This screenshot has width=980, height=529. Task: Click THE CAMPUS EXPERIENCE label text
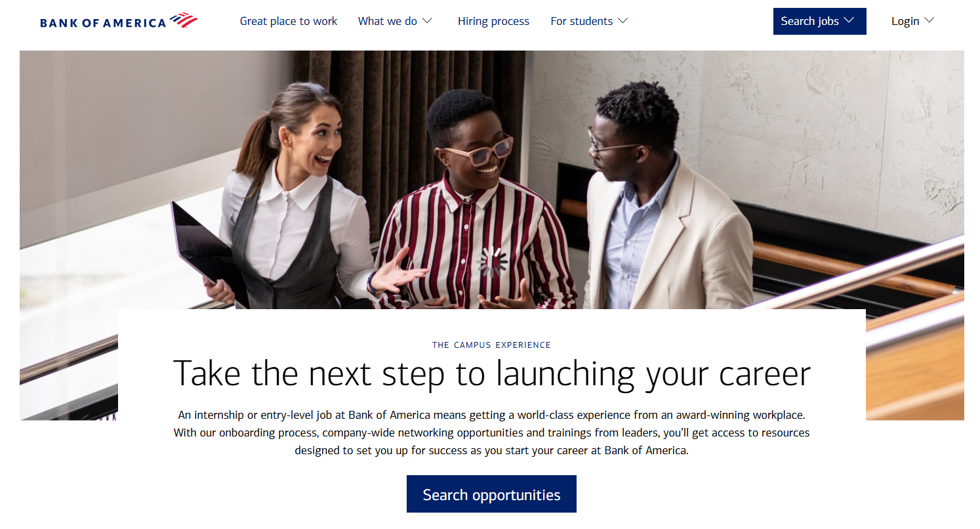click(491, 345)
